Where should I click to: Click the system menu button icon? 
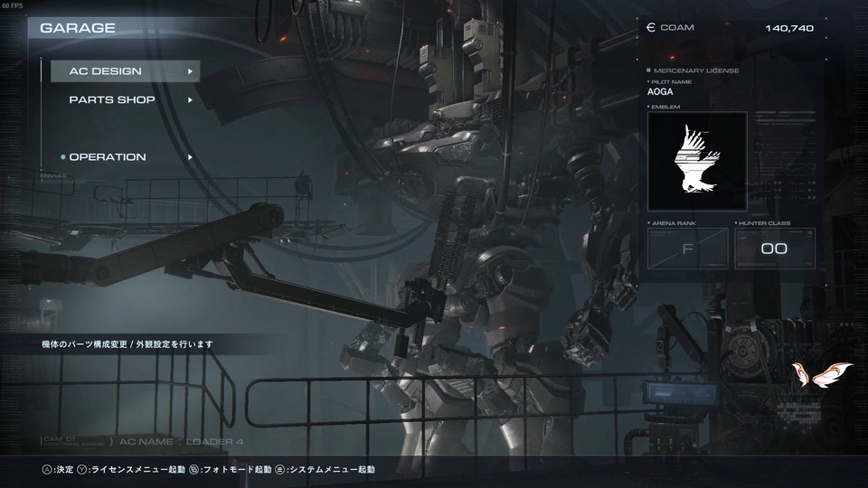280,470
